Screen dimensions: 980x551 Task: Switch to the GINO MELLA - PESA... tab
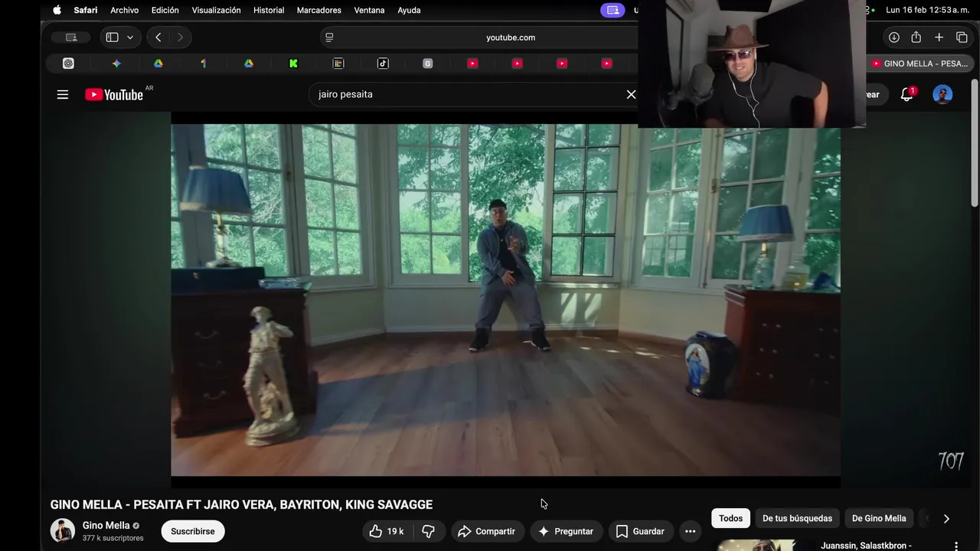[920, 64]
